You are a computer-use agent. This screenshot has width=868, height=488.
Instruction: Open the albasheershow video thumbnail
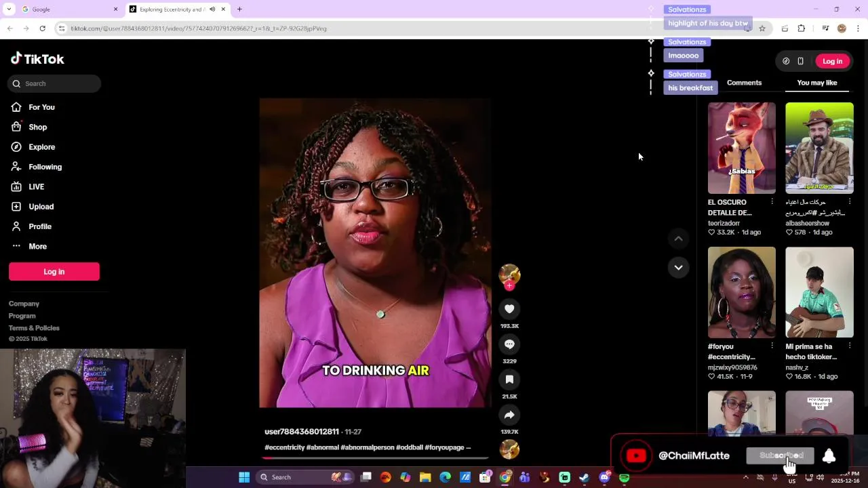pos(819,148)
